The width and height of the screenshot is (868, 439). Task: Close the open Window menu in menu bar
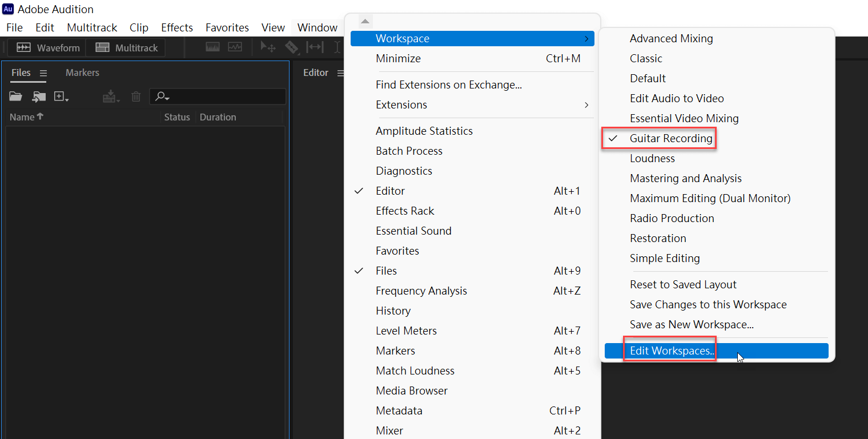click(318, 27)
